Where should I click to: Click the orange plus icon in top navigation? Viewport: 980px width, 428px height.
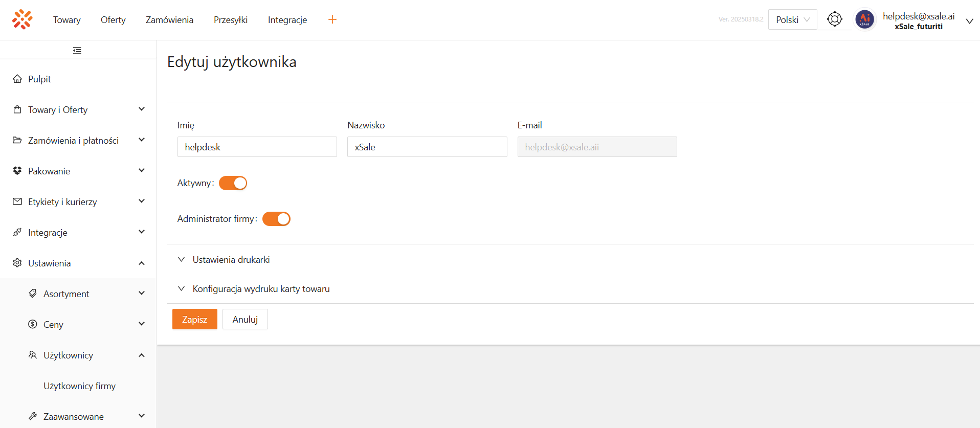coord(332,19)
